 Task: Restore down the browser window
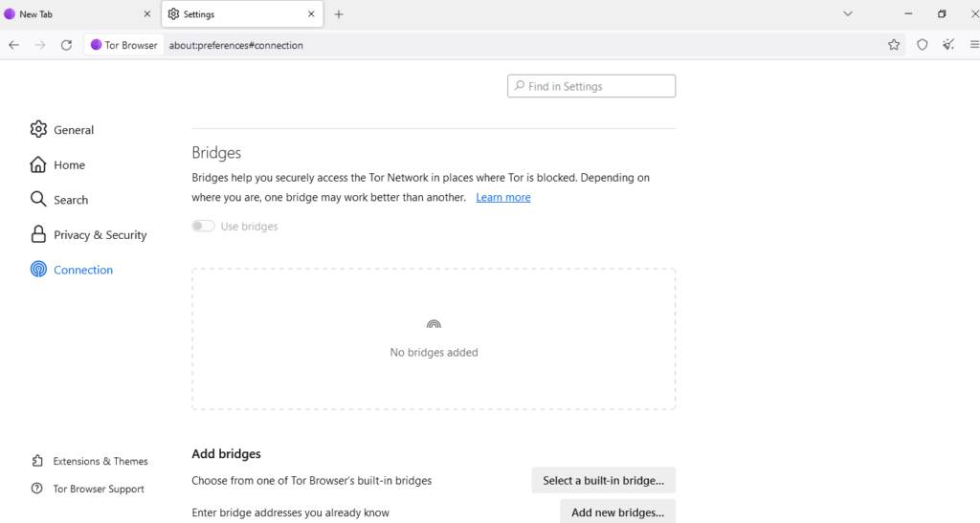coord(942,13)
